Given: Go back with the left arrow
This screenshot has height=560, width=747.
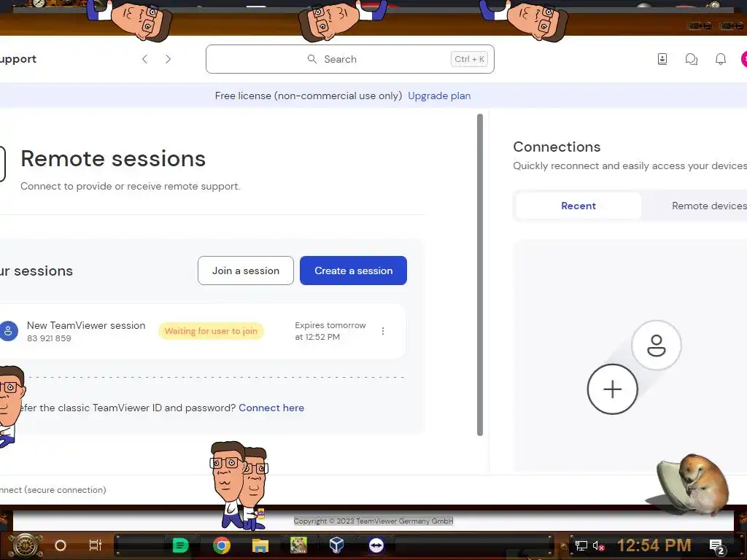Looking at the screenshot, I should point(145,59).
